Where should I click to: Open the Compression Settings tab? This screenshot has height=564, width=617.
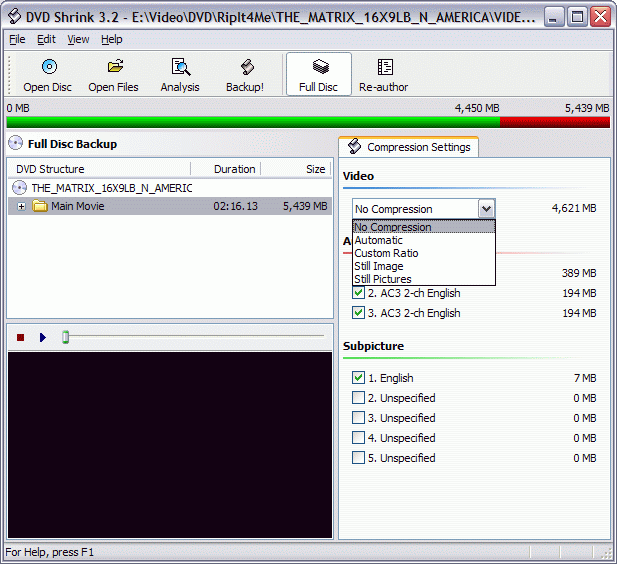[409, 147]
